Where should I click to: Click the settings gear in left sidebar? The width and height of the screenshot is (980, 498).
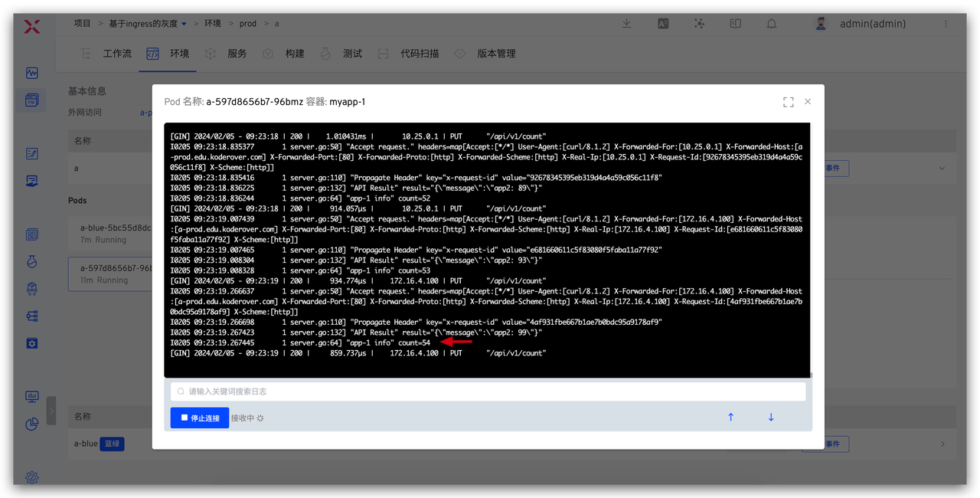31,477
